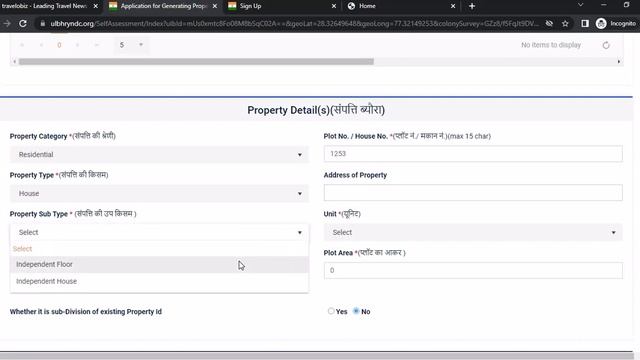Open the browser side panel icon
The width and height of the screenshot is (640, 360).
585,24
